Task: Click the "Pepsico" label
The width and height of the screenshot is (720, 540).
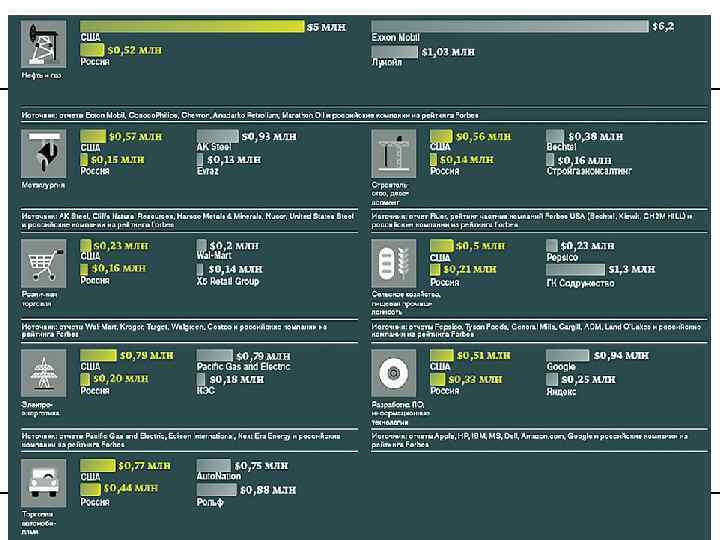Action: click(562, 257)
